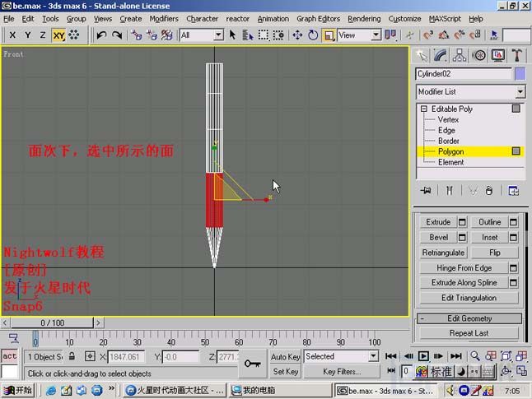Open the selection filter All dropdown
This screenshot has height=399, width=532.
(218, 35)
